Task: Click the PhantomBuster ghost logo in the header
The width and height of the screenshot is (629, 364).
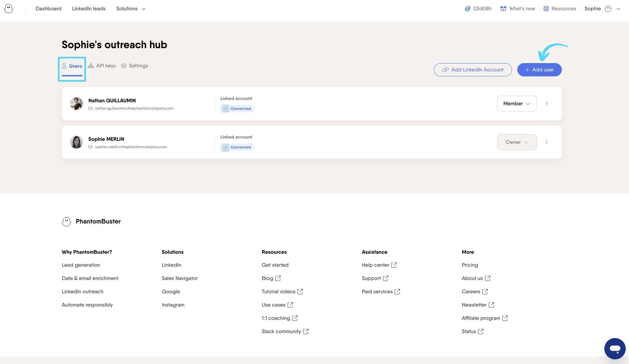Action: coord(9,9)
